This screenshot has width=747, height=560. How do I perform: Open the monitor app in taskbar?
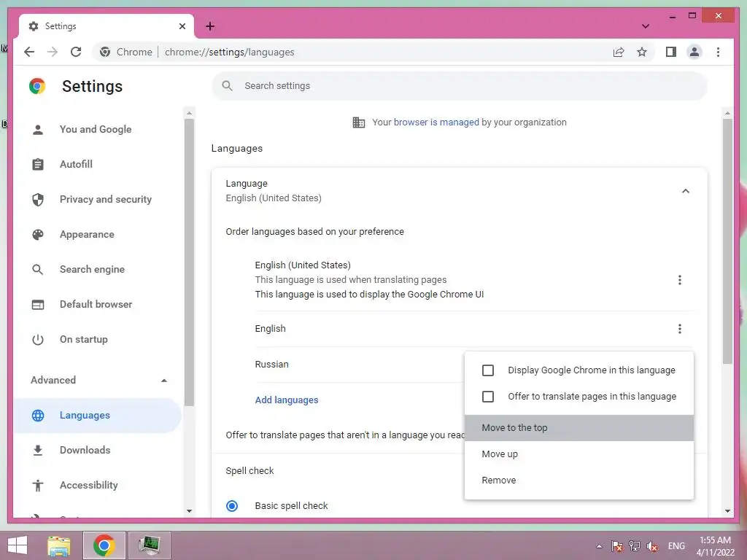[149, 545]
